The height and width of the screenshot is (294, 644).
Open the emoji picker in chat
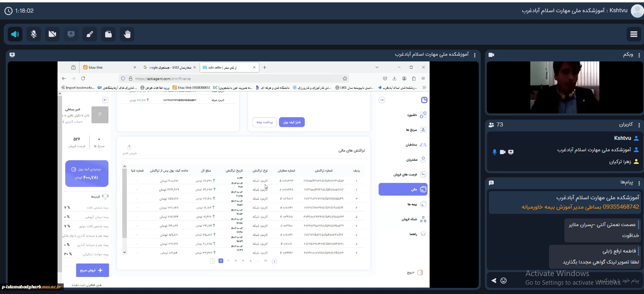(504, 281)
